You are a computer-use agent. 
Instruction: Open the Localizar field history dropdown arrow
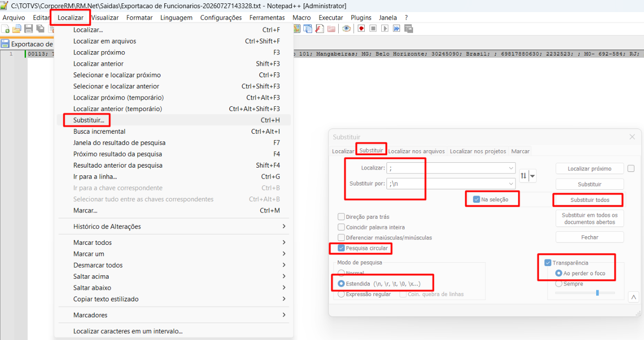[511, 168]
